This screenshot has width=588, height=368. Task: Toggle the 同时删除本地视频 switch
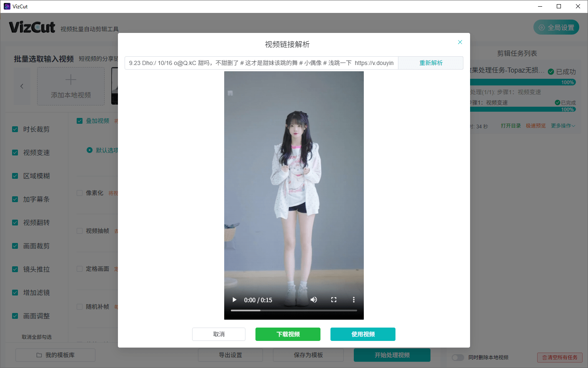(x=458, y=358)
